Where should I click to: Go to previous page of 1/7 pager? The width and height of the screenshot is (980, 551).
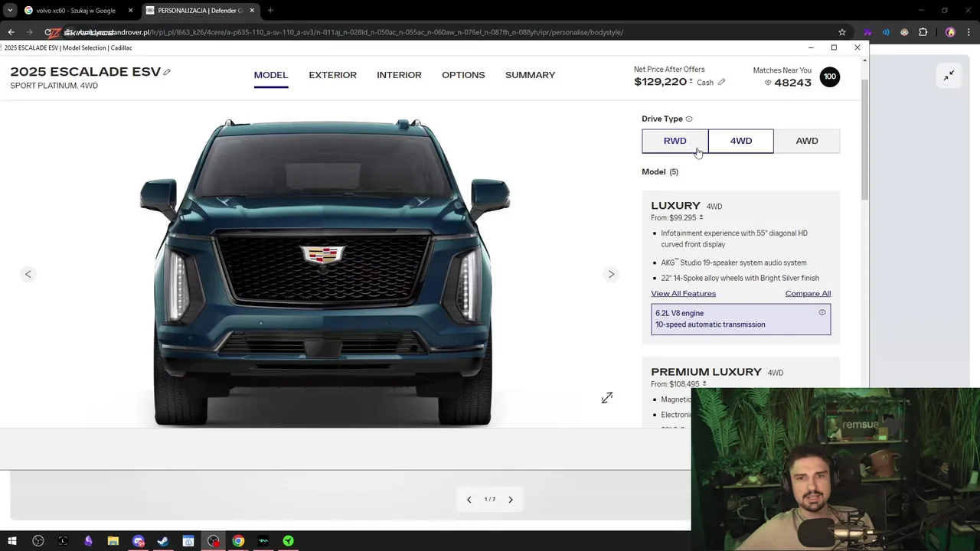[469, 500]
